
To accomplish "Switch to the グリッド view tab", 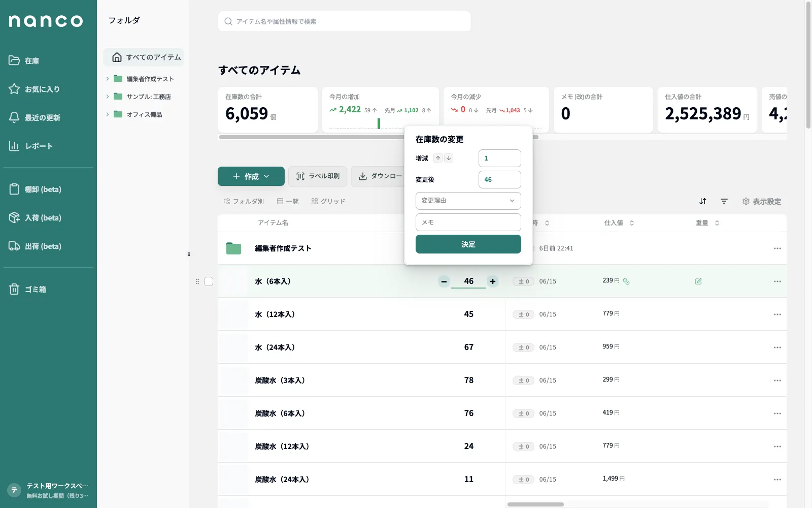I will [x=328, y=201].
